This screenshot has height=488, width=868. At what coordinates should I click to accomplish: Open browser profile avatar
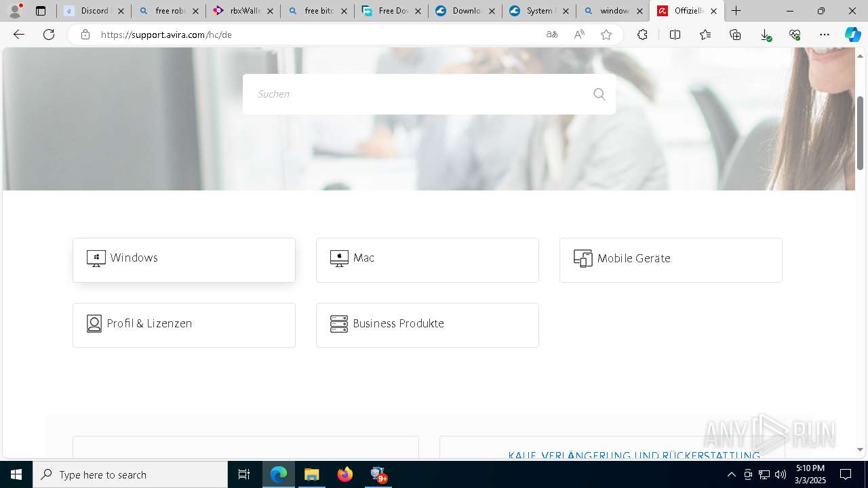[15, 11]
